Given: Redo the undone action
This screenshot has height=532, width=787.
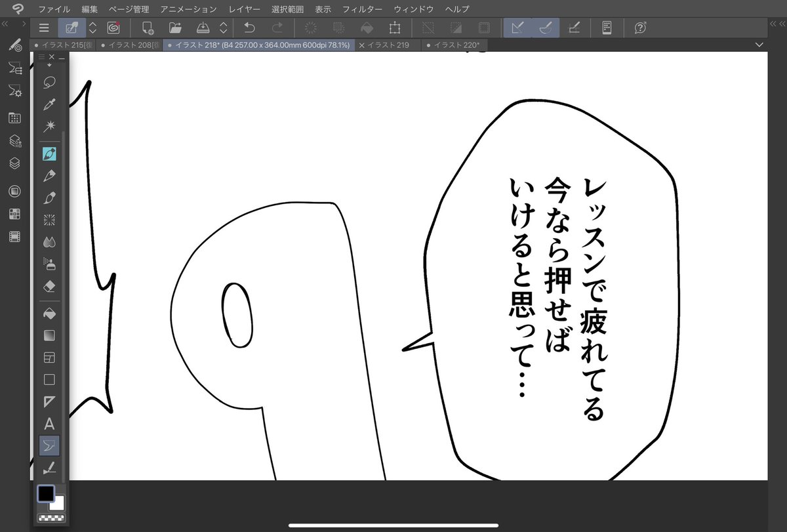Looking at the screenshot, I should point(277,28).
